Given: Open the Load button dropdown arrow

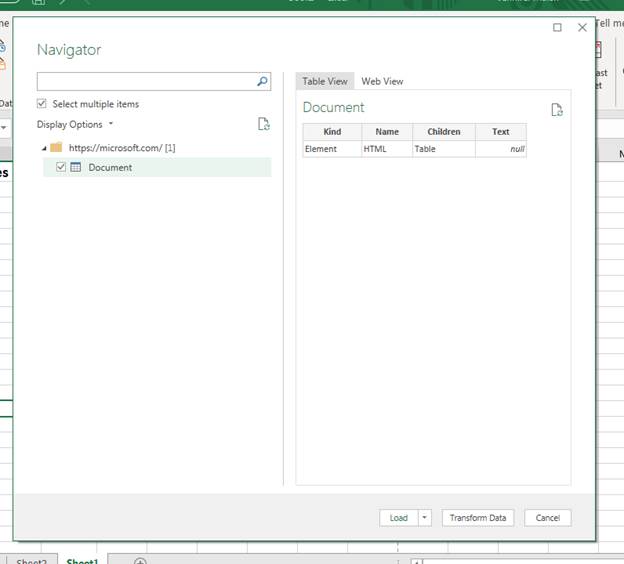Looking at the screenshot, I should point(424,518).
